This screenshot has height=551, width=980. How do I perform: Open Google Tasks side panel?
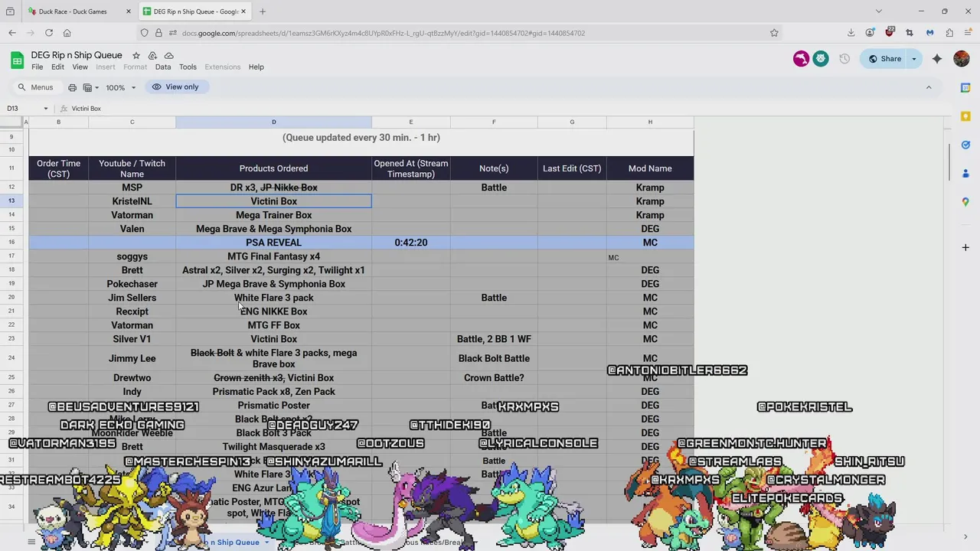tap(965, 145)
